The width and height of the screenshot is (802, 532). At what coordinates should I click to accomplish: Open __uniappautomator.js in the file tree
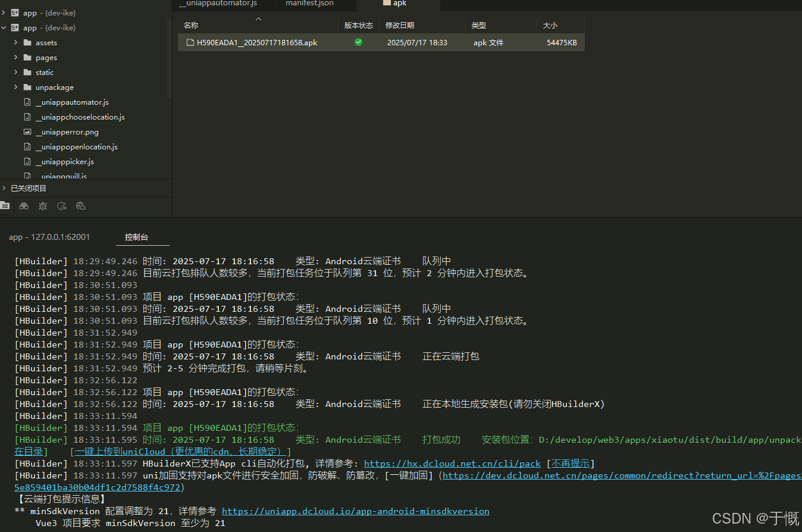72,102
